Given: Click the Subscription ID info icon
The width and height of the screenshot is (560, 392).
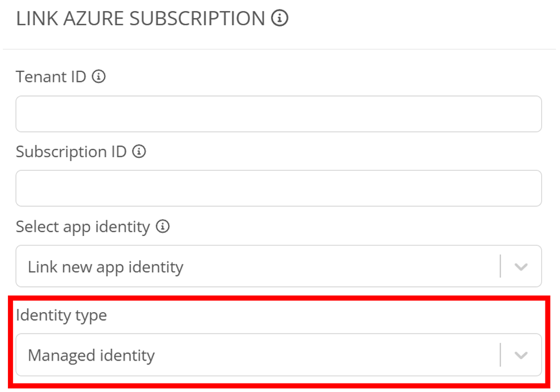Looking at the screenshot, I should [139, 152].
